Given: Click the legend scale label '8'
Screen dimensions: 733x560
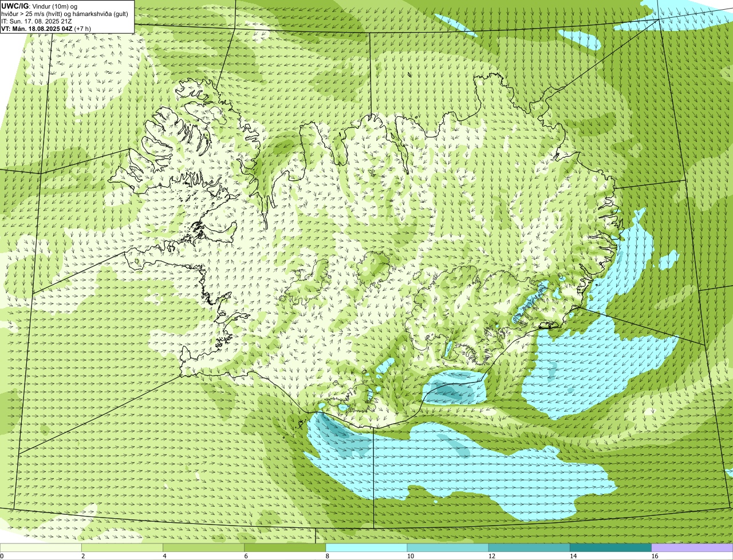Looking at the screenshot, I should tap(327, 556).
